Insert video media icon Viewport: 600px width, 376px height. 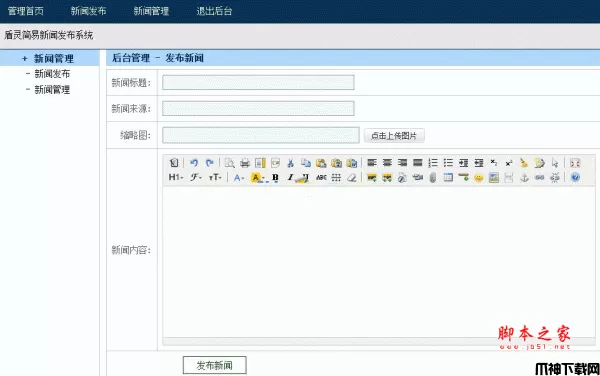pos(417,177)
